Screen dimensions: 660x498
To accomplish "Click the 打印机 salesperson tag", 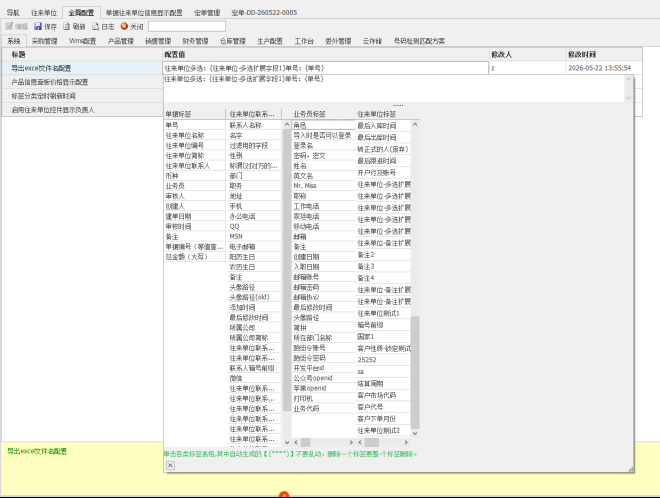I will [323, 398].
